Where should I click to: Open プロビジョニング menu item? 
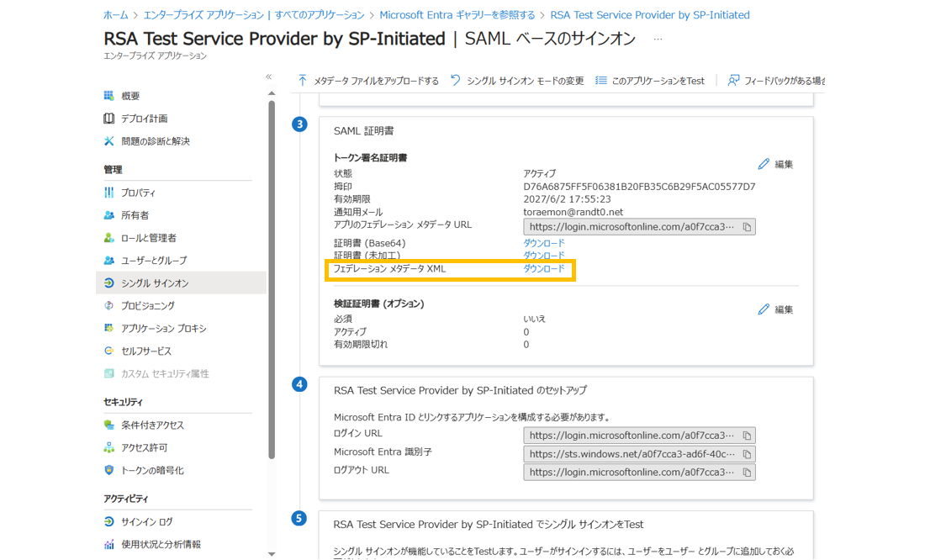point(148,306)
